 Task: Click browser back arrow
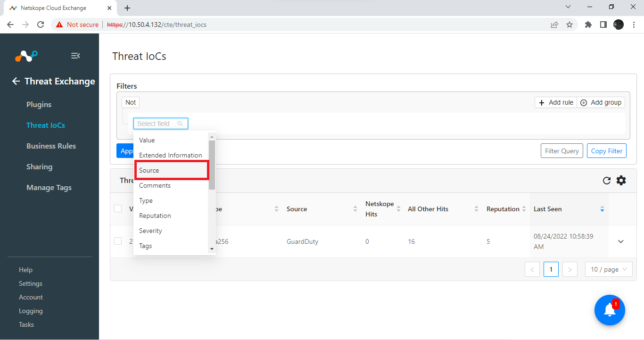click(x=10, y=25)
